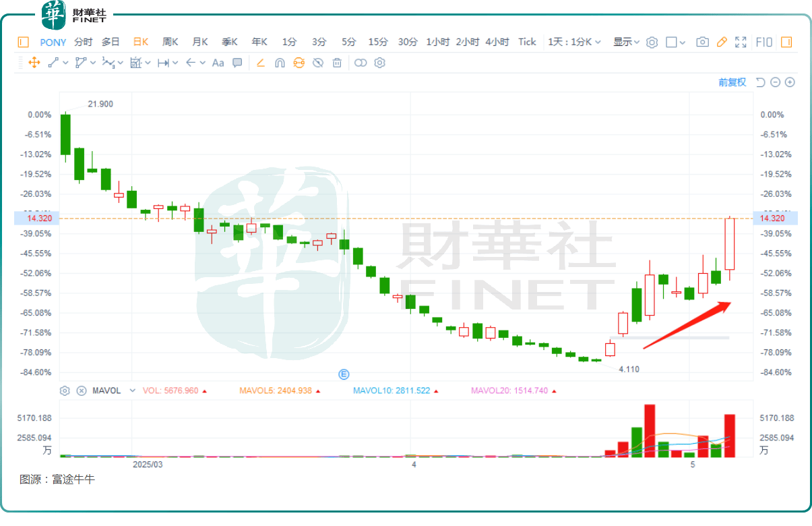Select the 月K monthly candlestick tab
This screenshot has height=526, width=812.
tap(200, 42)
